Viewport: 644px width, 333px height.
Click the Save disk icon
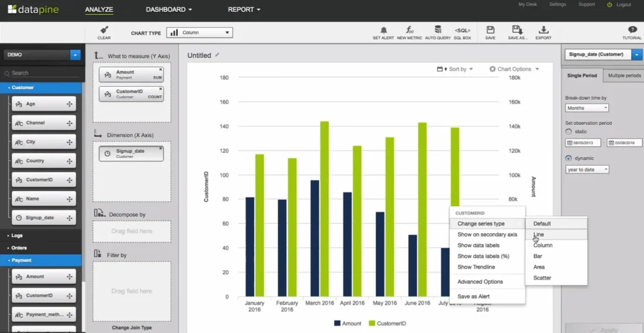(x=490, y=30)
